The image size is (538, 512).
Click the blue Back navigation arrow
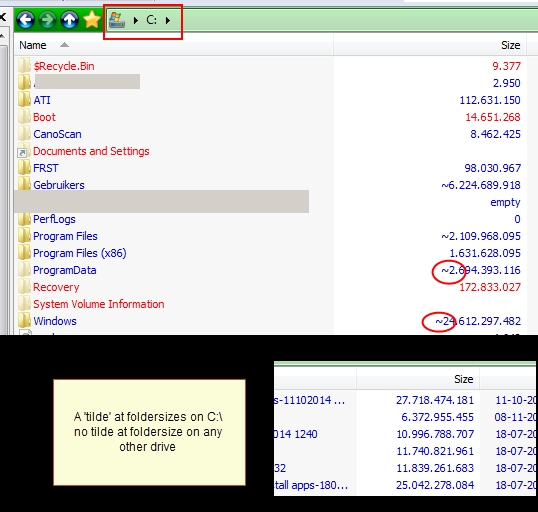[x=25, y=20]
